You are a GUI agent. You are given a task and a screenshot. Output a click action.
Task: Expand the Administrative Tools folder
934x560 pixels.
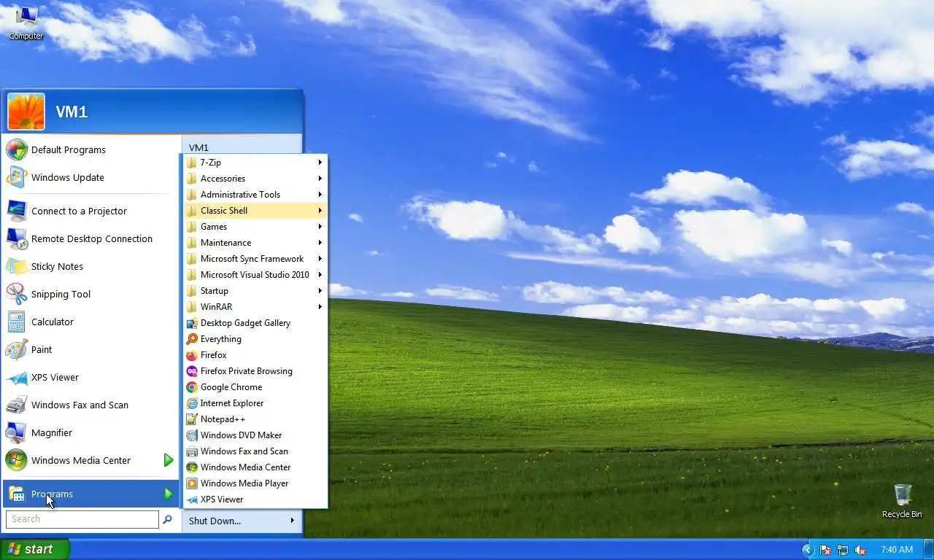(255, 195)
